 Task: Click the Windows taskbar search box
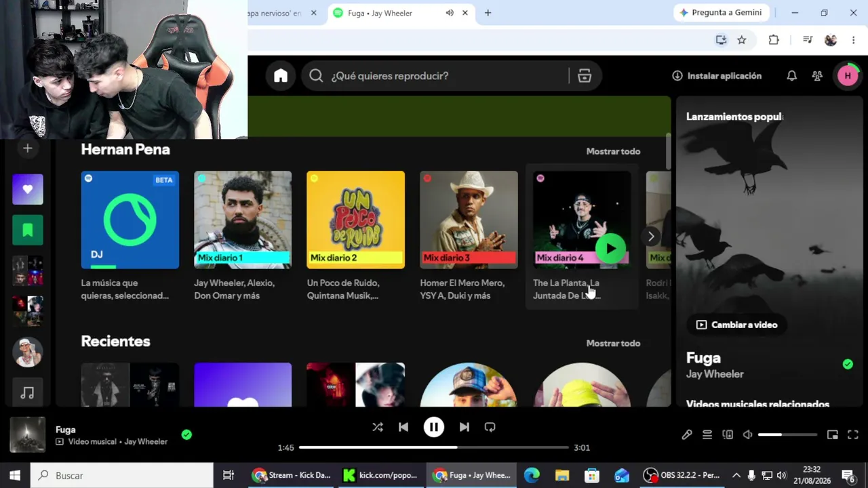pos(122,475)
